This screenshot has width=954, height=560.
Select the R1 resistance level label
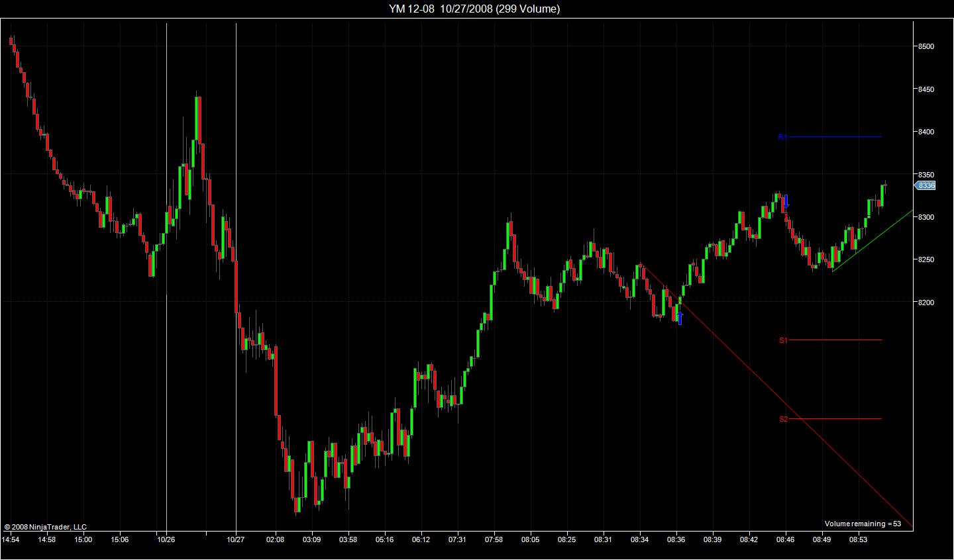[782, 137]
